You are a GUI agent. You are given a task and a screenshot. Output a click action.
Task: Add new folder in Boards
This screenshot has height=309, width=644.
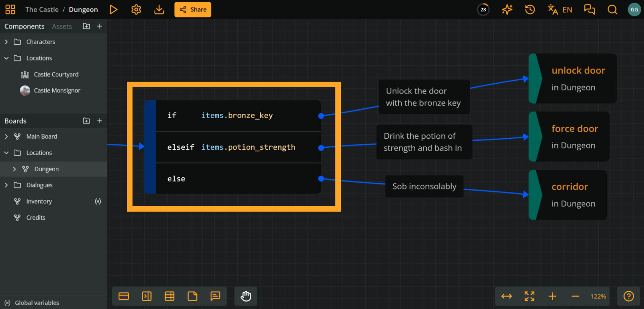[x=87, y=121]
